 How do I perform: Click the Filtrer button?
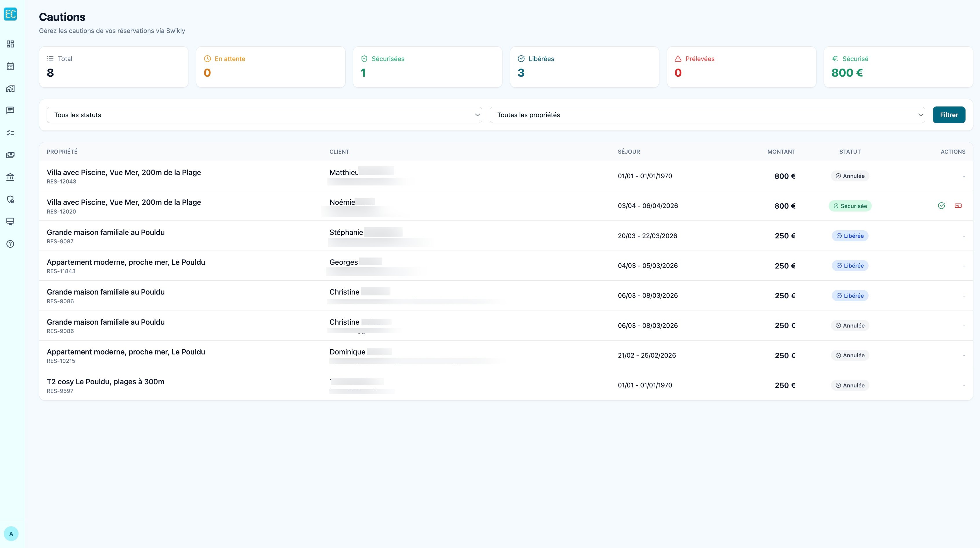pyautogui.click(x=949, y=115)
